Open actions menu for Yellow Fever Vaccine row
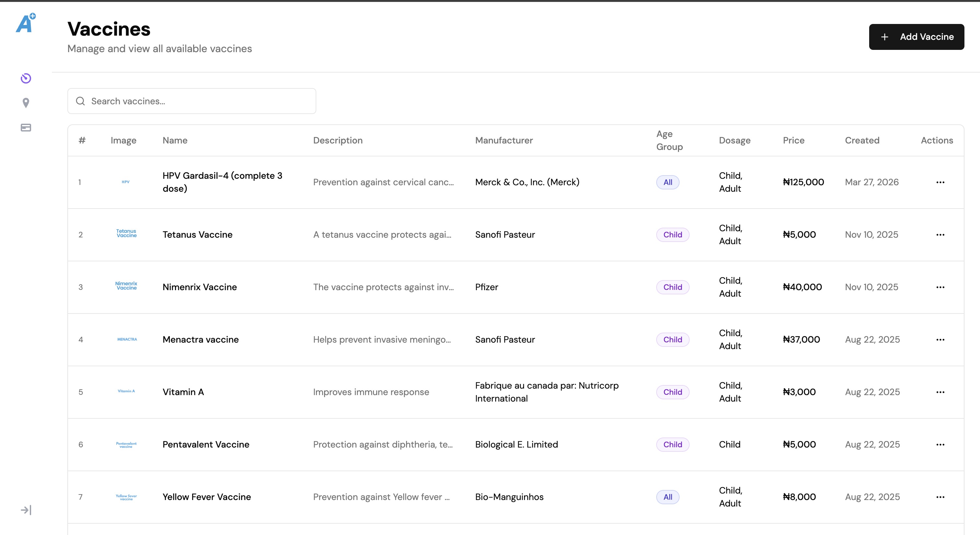Image resolution: width=980 pixels, height=535 pixels. pos(940,497)
